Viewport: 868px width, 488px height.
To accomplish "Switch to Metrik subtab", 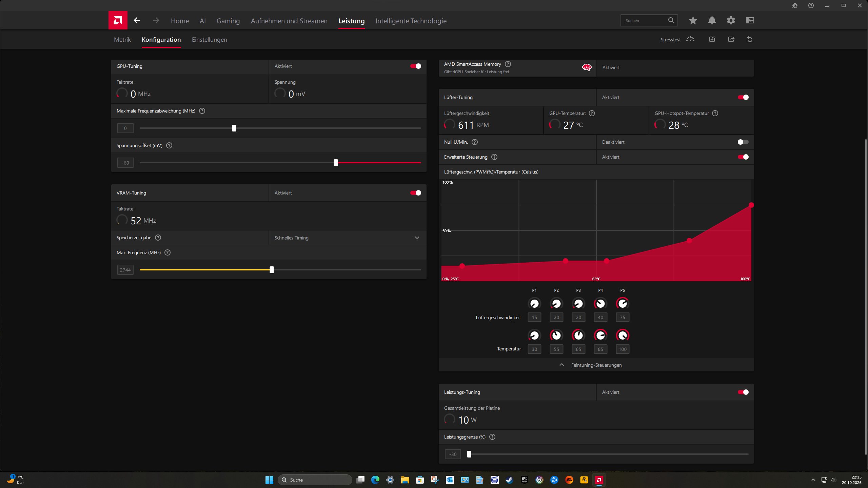I will (x=122, y=39).
